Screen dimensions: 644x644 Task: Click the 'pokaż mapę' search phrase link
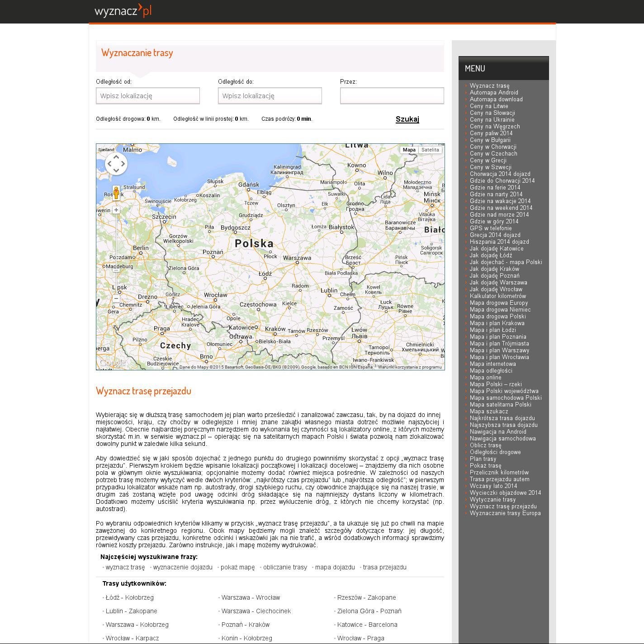(237, 567)
